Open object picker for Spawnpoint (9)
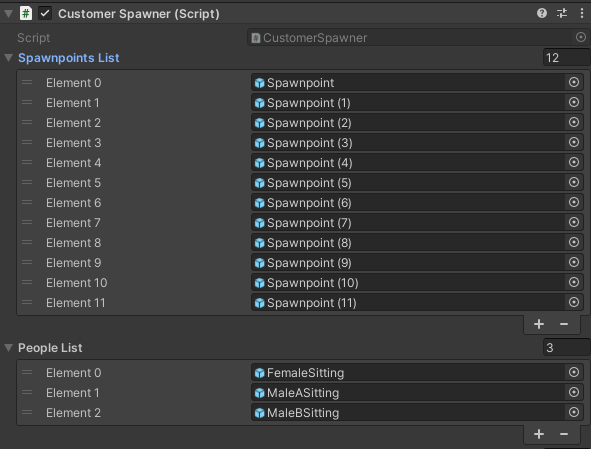This screenshot has width=591, height=449. (x=574, y=262)
